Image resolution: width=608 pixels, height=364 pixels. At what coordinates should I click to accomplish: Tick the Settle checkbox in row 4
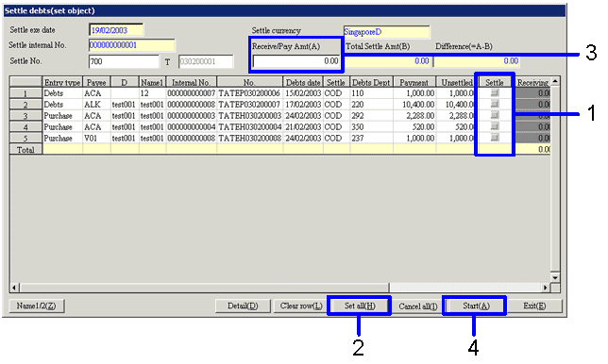point(495,126)
